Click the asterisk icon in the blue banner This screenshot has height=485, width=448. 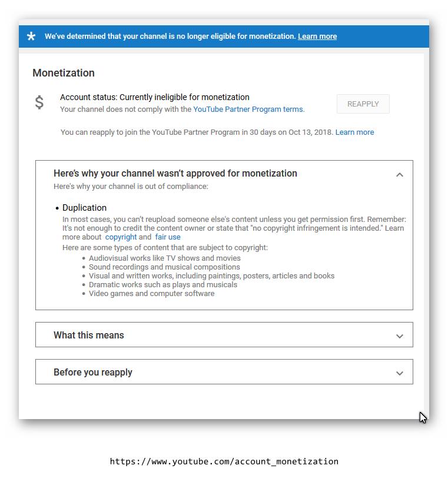31,36
